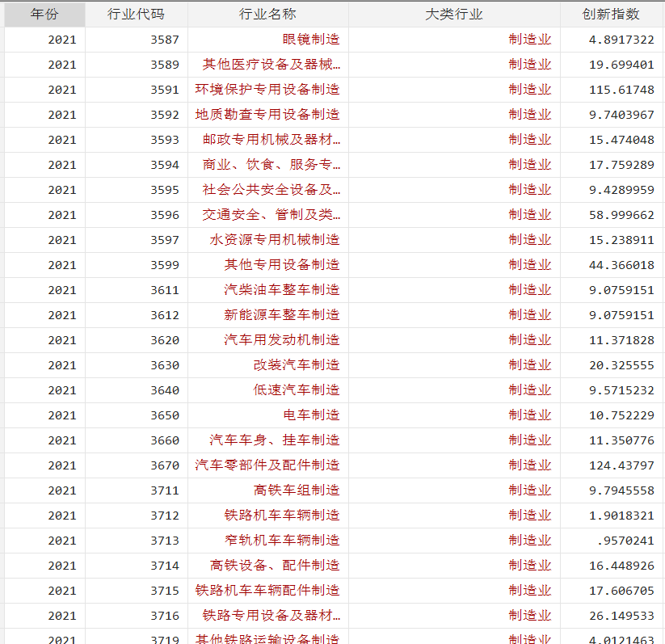Select innovation index value 58.999662

(x=611, y=215)
